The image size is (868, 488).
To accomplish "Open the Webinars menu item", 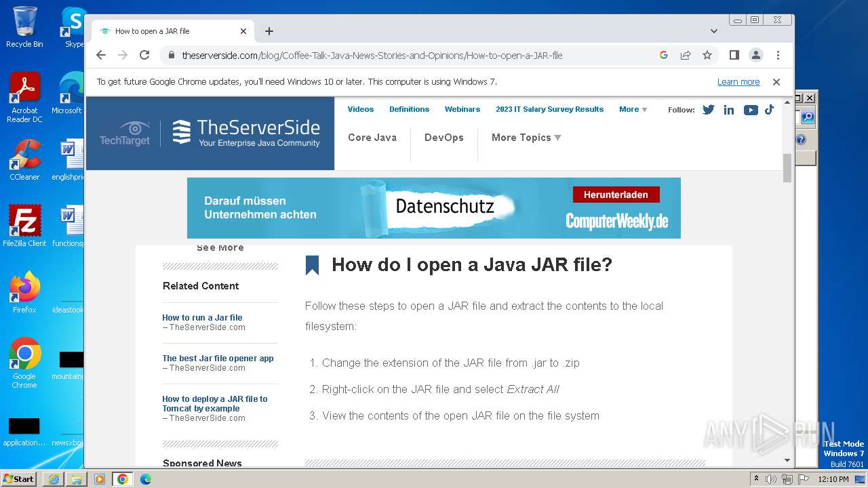I will click(462, 109).
